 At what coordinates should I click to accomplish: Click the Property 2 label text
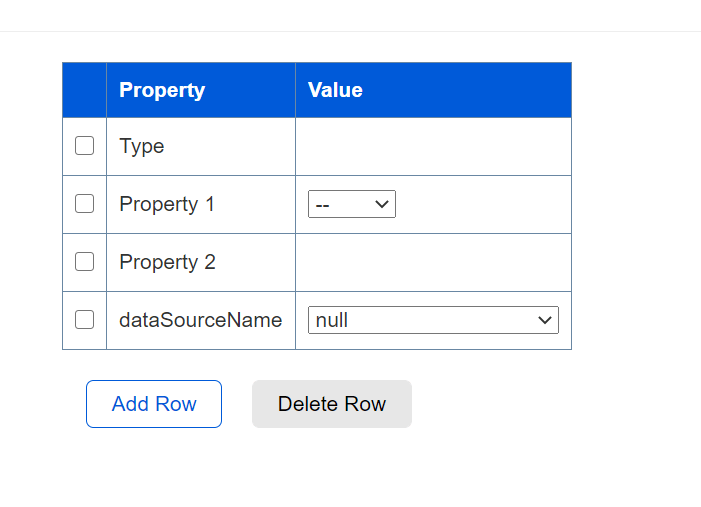tap(167, 262)
